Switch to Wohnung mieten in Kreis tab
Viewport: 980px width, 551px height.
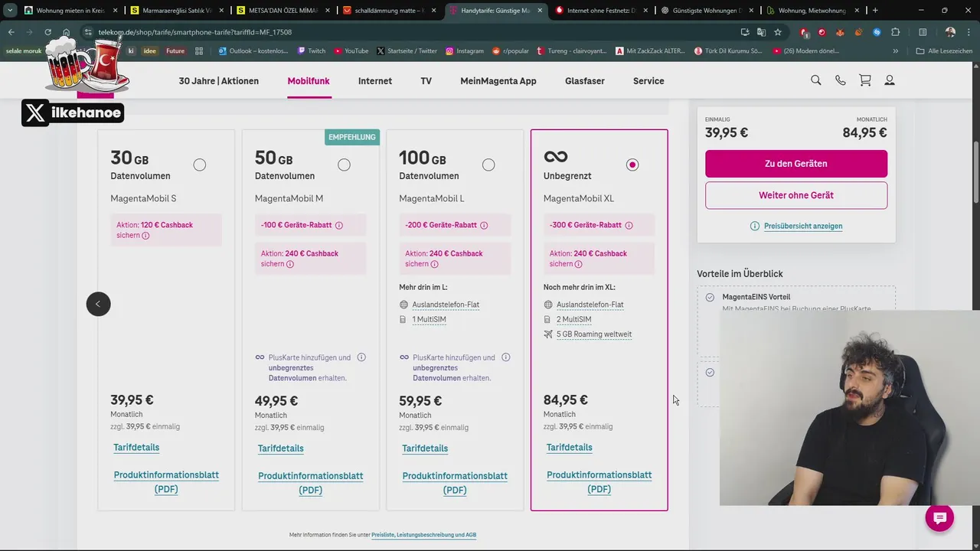pos(70,10)
